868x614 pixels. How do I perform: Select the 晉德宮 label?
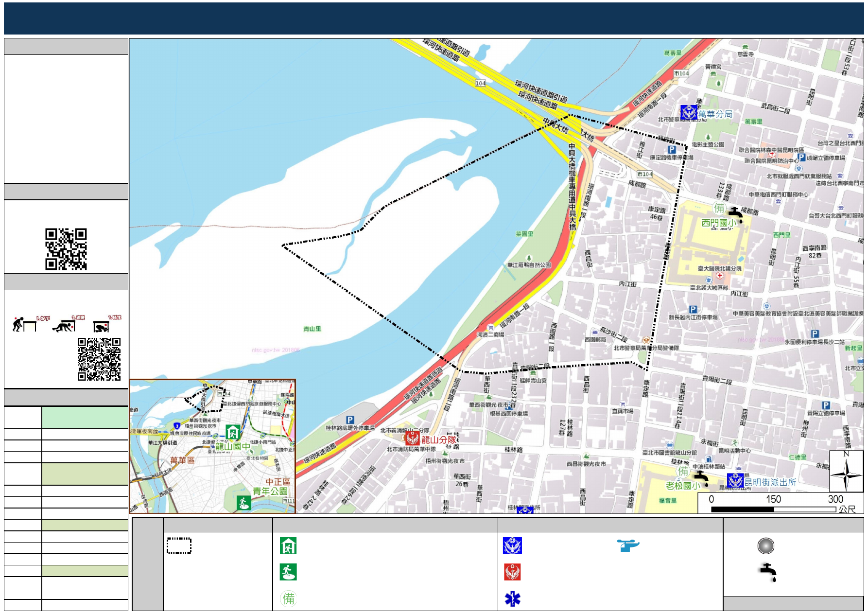pos(713,67)
